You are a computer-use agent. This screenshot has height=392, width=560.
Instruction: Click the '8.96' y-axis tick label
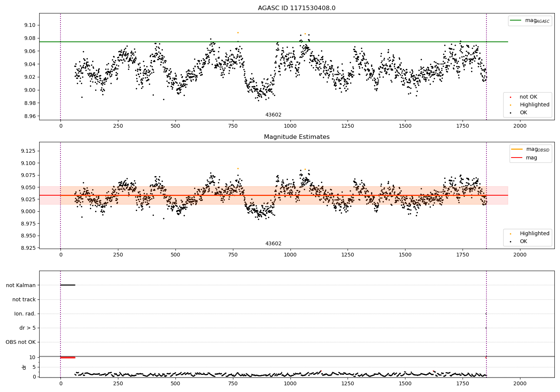[30, 116]
